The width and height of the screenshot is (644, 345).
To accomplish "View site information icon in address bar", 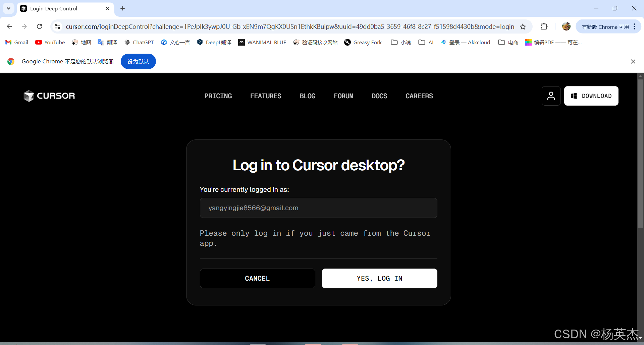I will 57,26.
